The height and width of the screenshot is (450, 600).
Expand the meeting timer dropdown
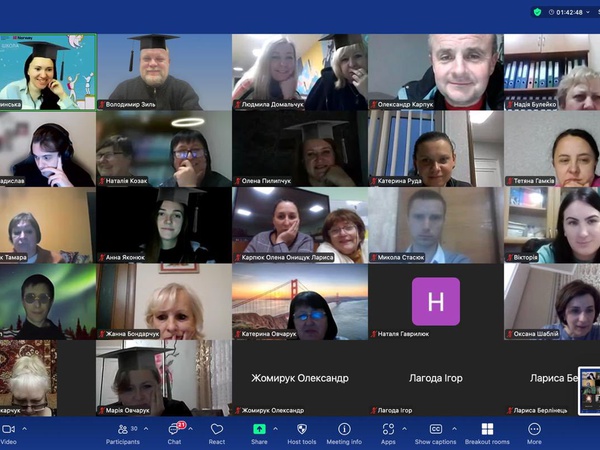pyautogui.click(x=590, y=12)
